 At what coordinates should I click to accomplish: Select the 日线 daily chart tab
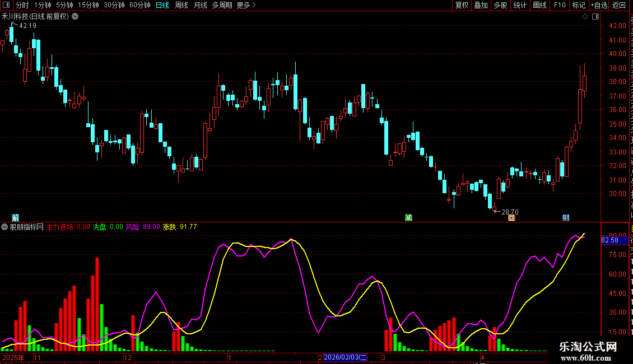point(162,5)
